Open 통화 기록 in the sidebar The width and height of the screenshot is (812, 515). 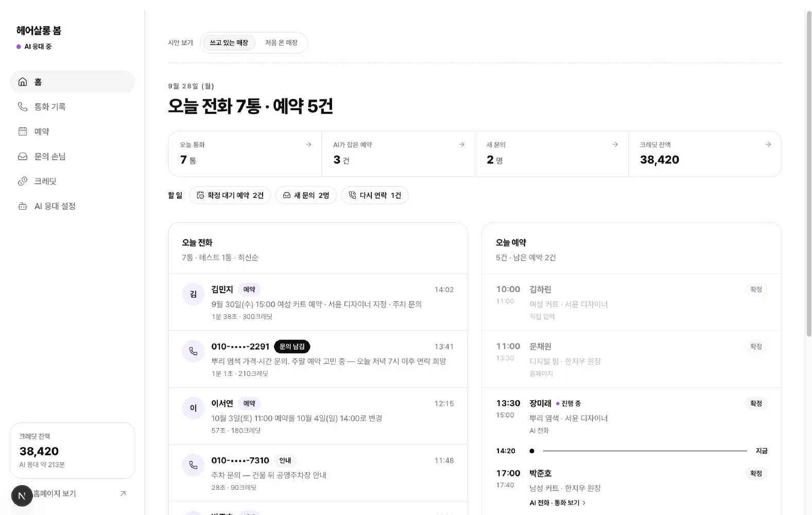[73, 107]
